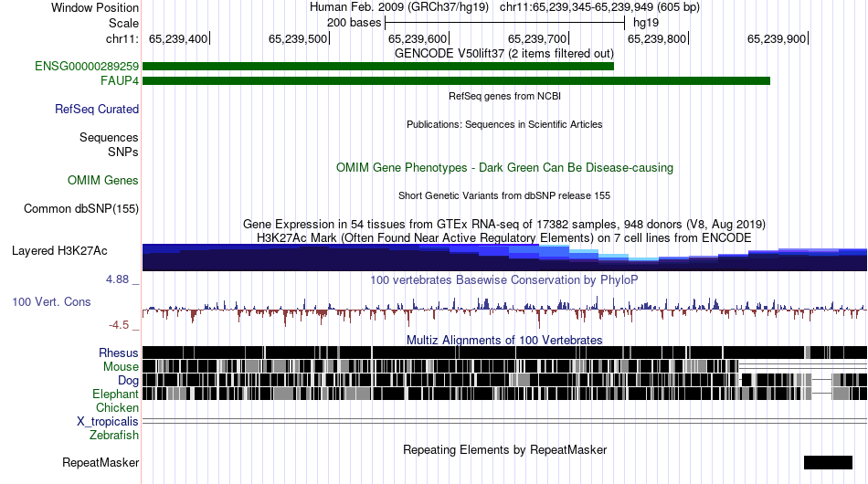Open the OMIM Genes track label
Screen dimensions: 868x484
point(103,180)
